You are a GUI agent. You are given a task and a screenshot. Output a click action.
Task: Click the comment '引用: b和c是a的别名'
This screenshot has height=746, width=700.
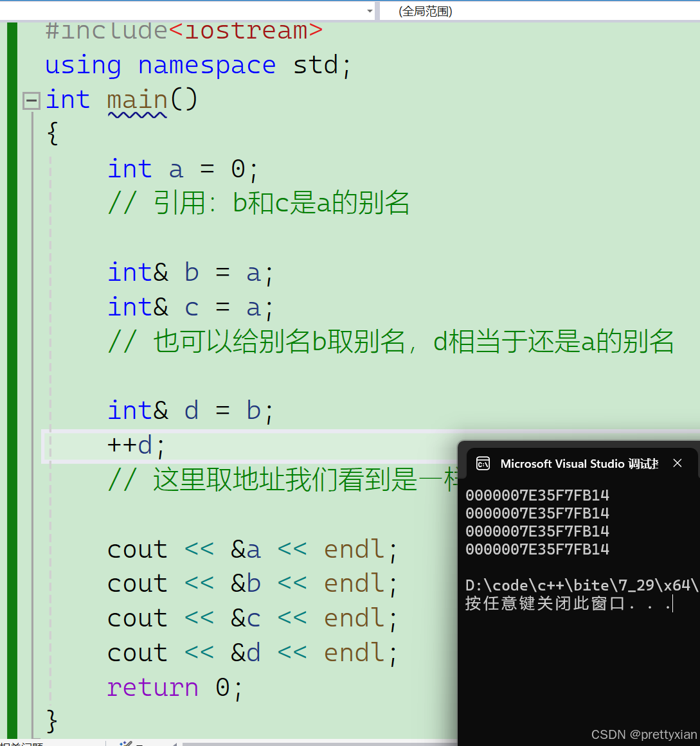click(x=258, y=203)
